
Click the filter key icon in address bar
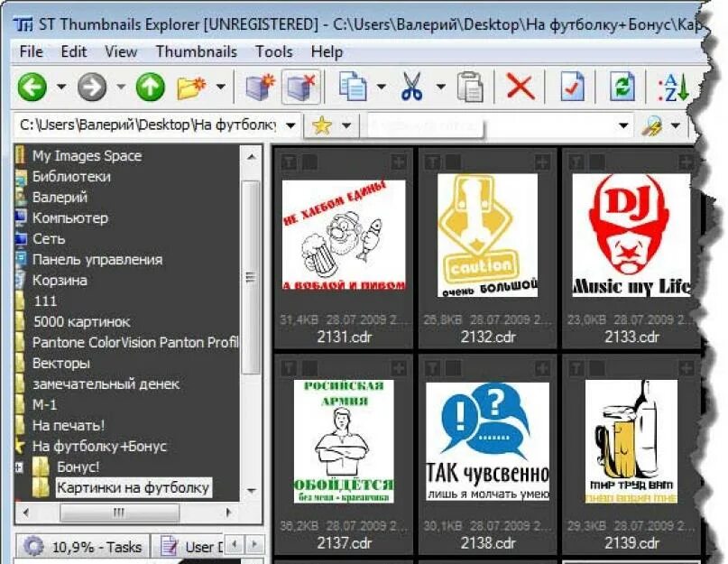652,125
